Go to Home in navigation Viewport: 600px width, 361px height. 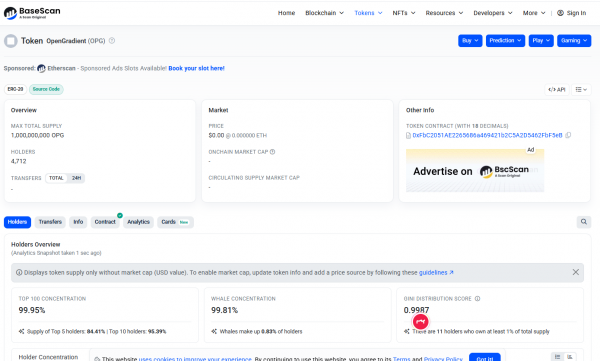tap(286, 13)
